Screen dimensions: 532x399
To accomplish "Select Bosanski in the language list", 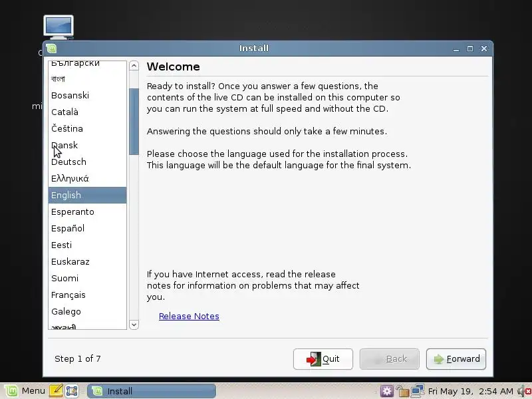I will (x=88, y=95).
